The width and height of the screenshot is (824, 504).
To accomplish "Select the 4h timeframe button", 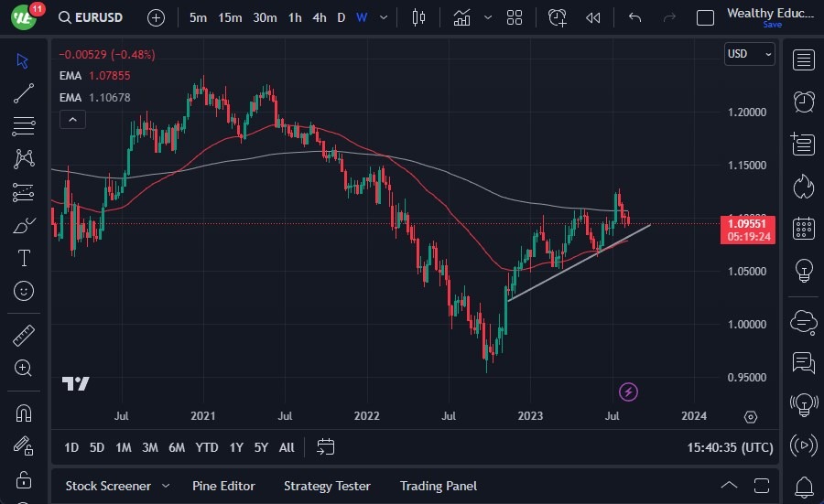I will pos(319,17).
